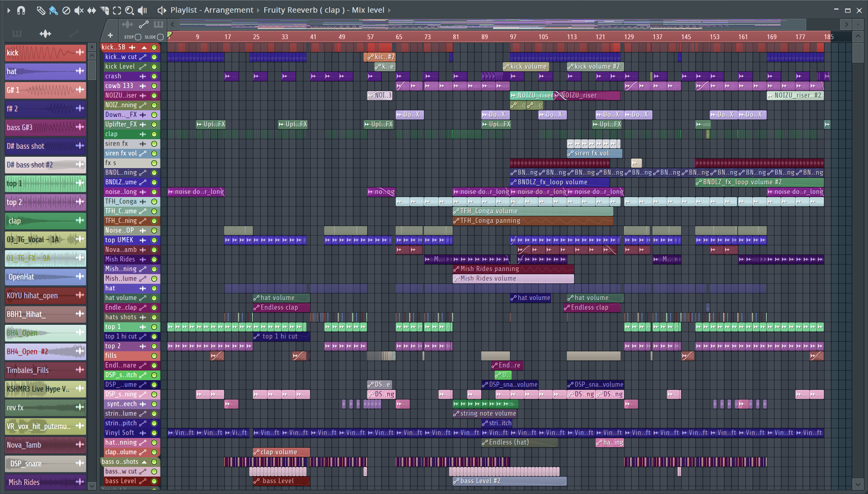Select the Slip tool
This screenshot has width=868, height=494.
tap(92, 11)
